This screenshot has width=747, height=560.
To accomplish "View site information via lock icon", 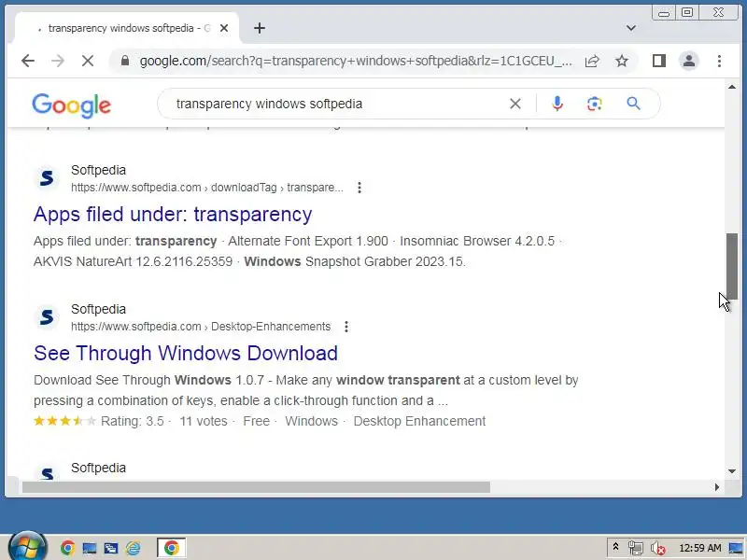I will click(x=125, y=61).
